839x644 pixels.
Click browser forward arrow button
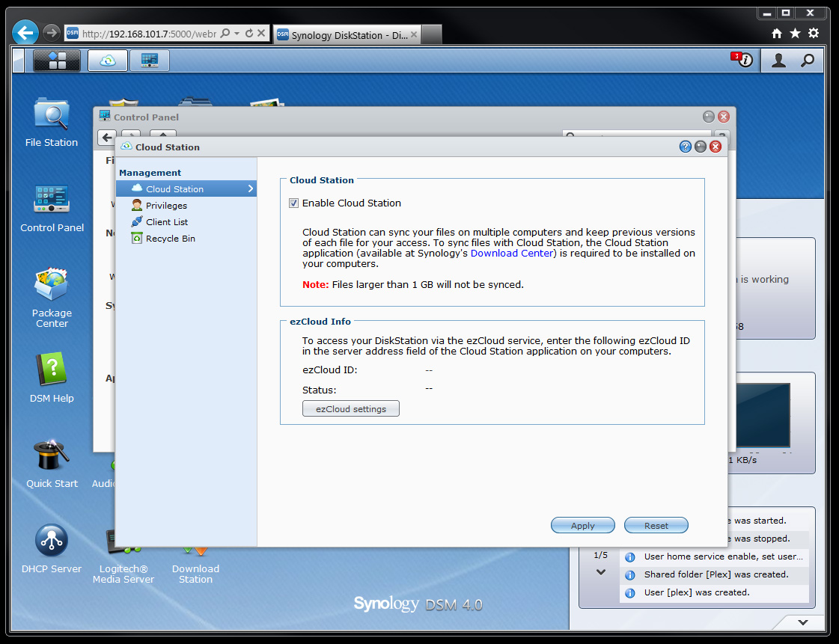pos(52,33)
